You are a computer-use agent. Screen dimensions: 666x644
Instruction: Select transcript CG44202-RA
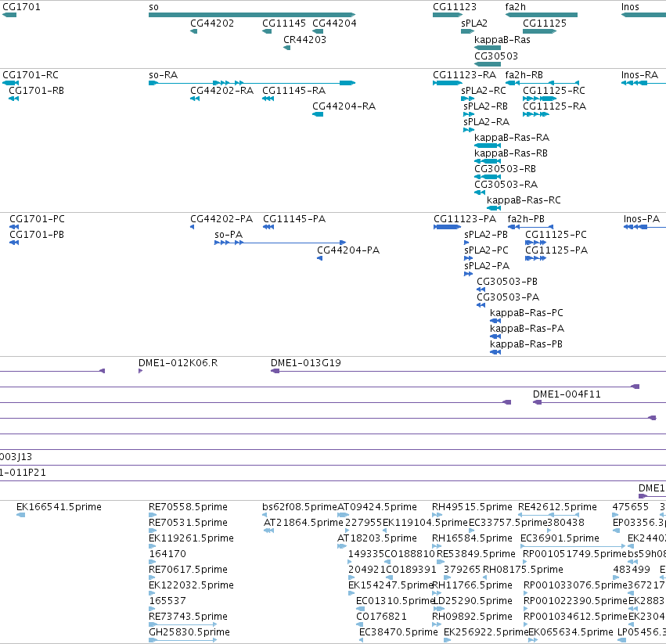(221, 91)
